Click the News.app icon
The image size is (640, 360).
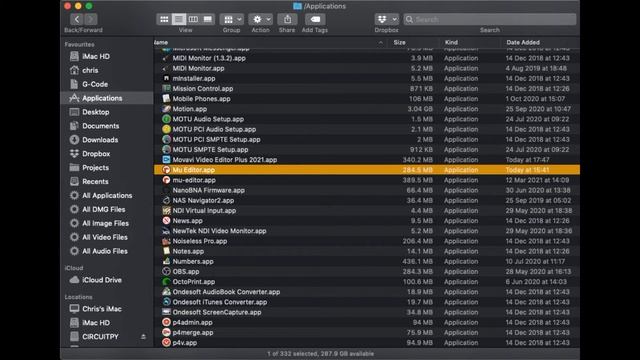point(166,221)
